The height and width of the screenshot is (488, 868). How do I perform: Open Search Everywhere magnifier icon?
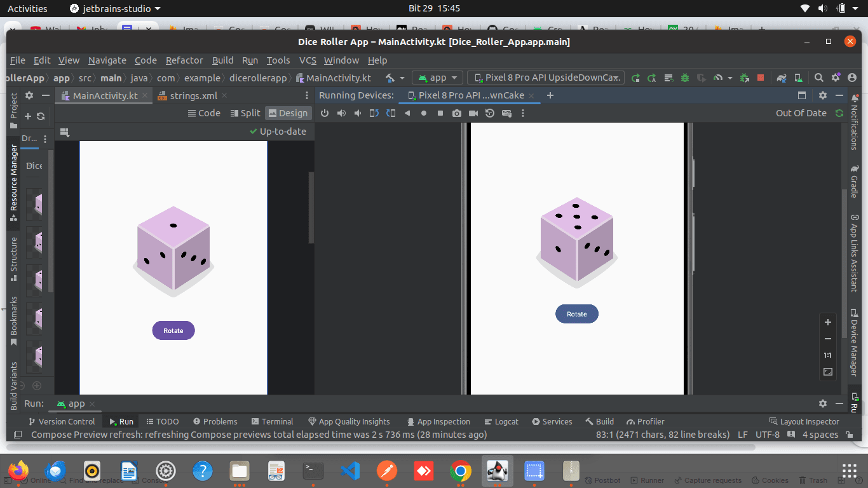(819, 78)
